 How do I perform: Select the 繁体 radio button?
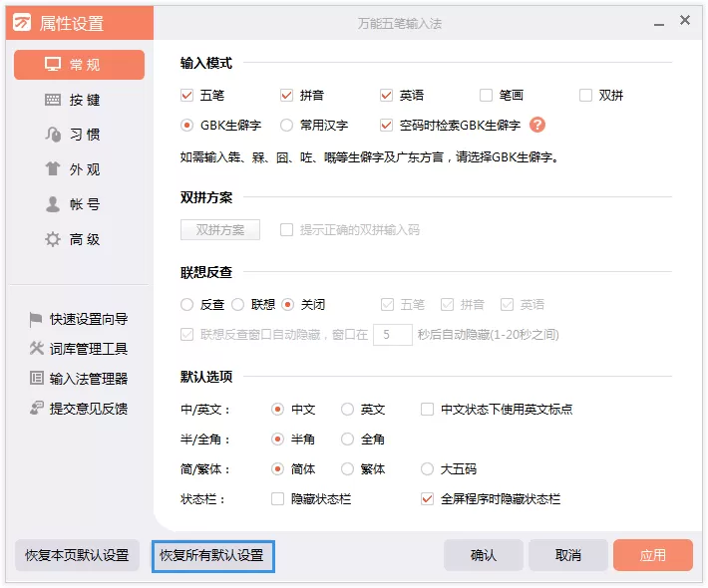pyautogui.click(x=347, y=468)
